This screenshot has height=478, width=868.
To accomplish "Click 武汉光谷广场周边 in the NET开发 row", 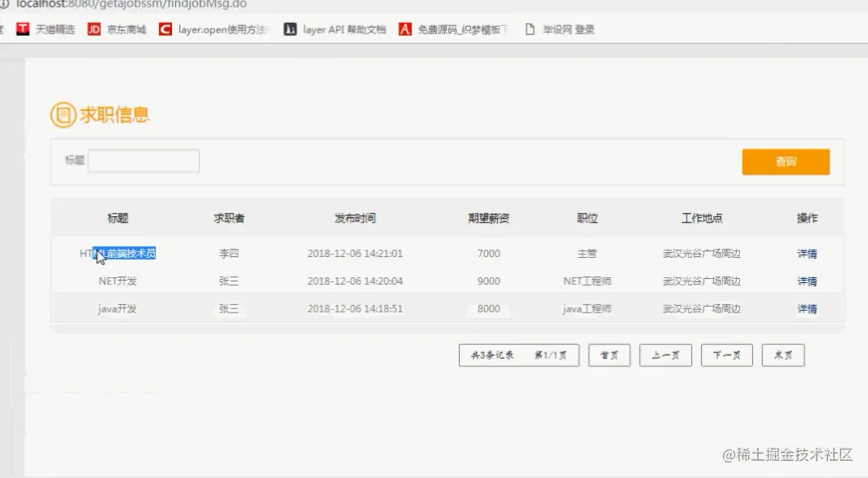I will [x=702, y=281].
